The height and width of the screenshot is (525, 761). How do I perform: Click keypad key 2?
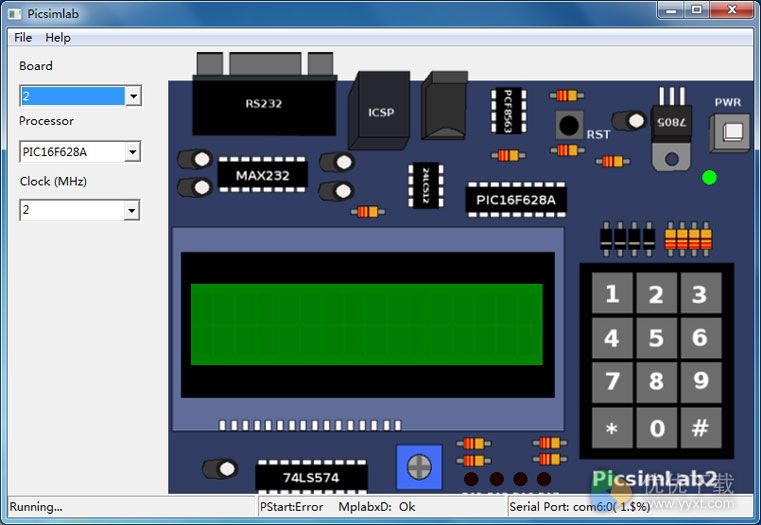(x=656, y=293)
